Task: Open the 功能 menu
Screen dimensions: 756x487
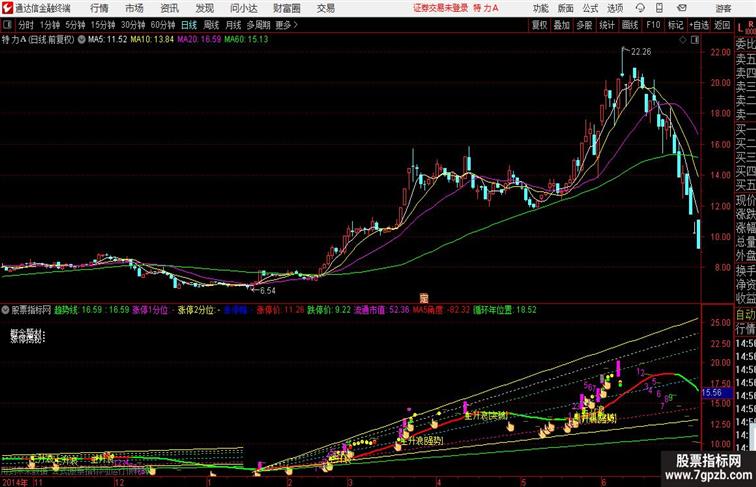Action: 540,8
